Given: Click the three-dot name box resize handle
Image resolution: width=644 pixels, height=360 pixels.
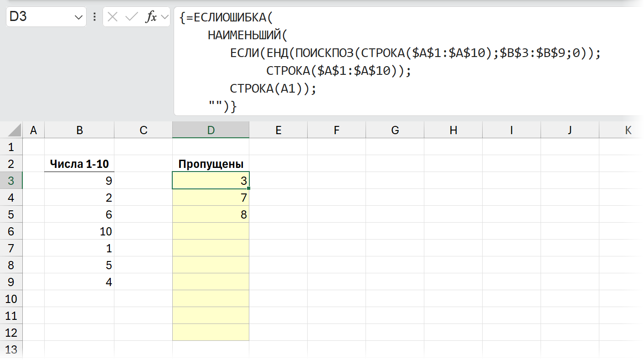Looking at the screenshot, I should pos(94,17).
